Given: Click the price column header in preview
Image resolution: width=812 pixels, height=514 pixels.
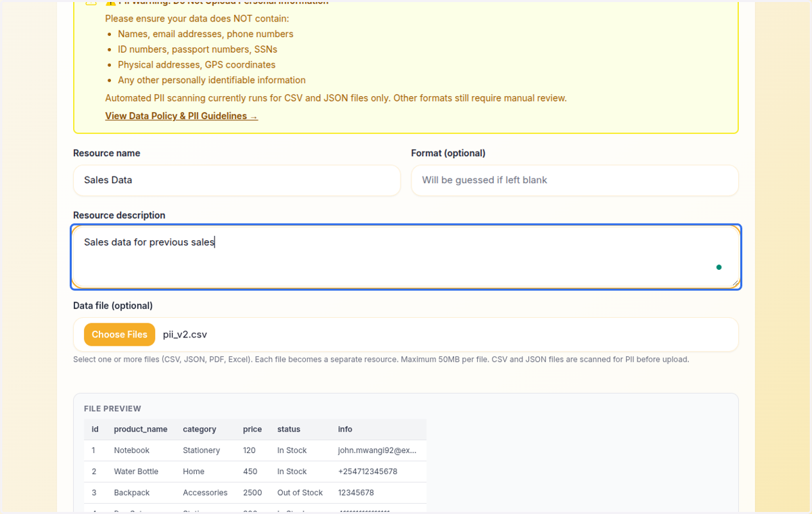Looking at the screenshot, I should (x=252, y=429).
